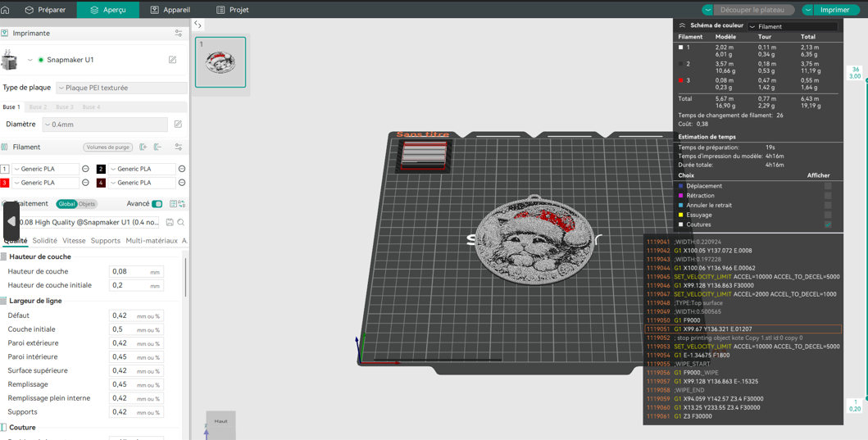Open the settings table list icon
This screenshot has height=440, width=868.
pyautogui.click(x=173, y=204)
